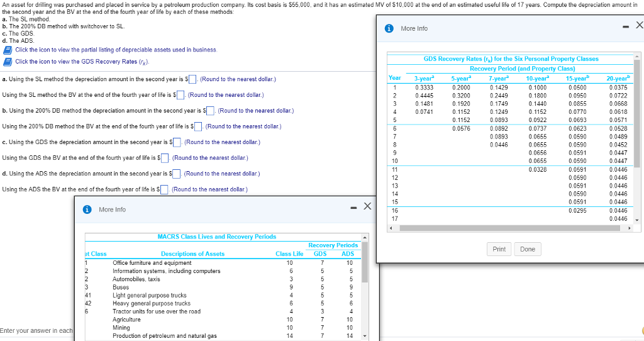Click info icon in GDS More Info window
This screenshot has width=644, height=341.
point(389,28)
